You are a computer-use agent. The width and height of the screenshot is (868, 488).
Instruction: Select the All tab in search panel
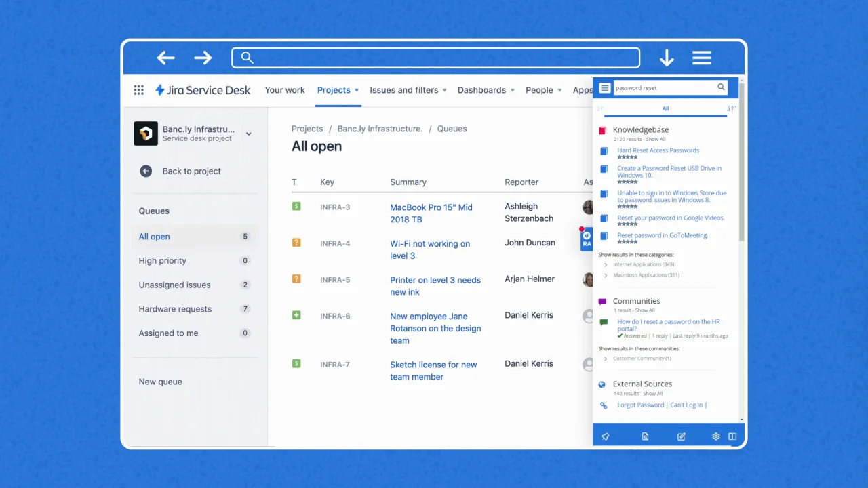(x=665, y=108)
